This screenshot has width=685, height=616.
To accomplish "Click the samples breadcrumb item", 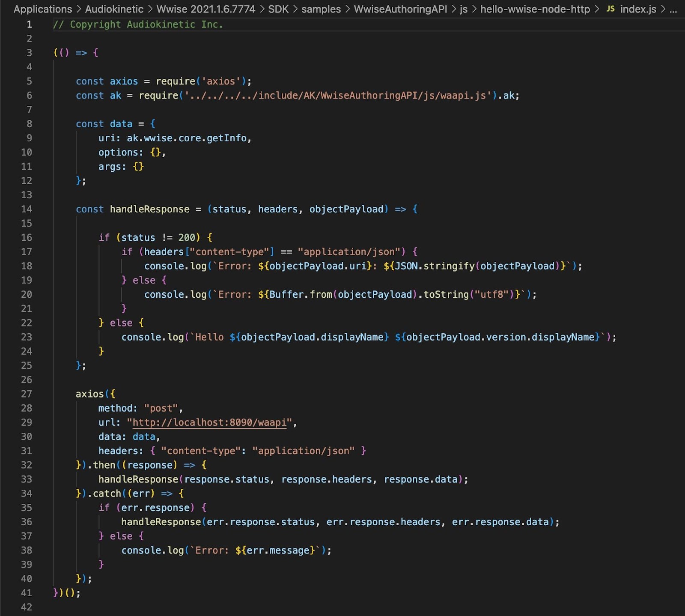I will (321, 9).
